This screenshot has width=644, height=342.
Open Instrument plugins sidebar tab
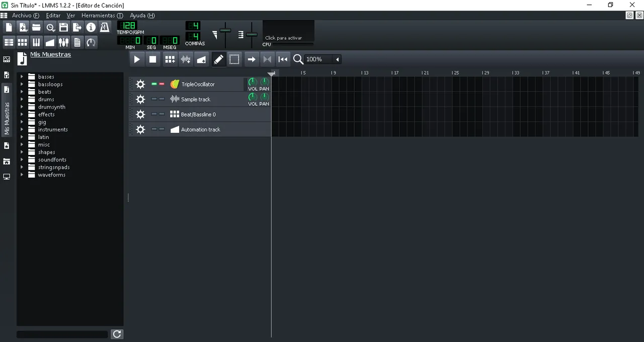tap(7, 59)
